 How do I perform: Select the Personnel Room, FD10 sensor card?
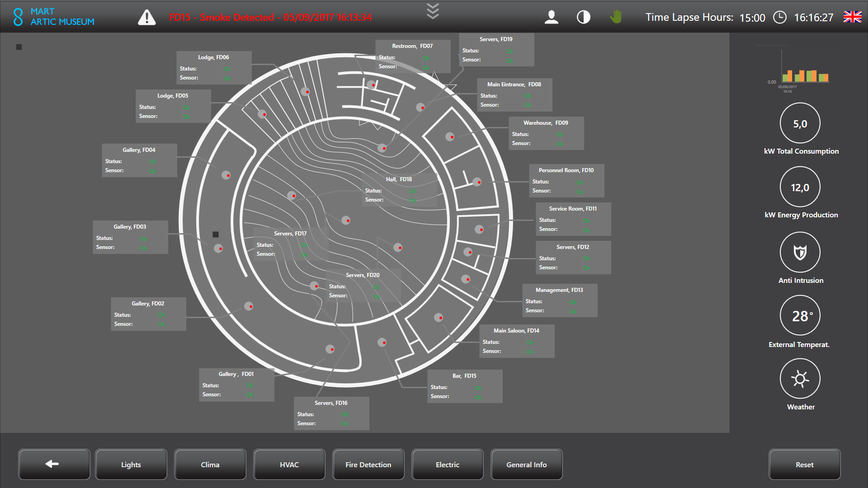pyautogui.click(x=566, y=181)
